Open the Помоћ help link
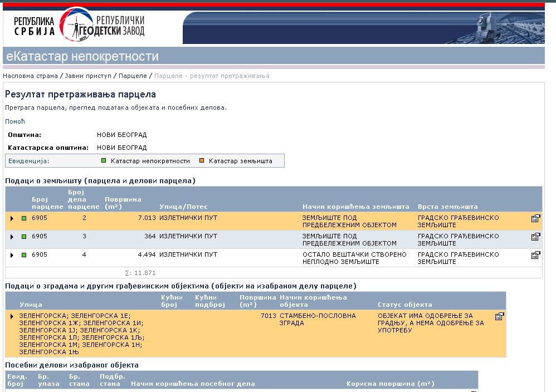This screenshot has width=556, height=392. tap(15, 121)
